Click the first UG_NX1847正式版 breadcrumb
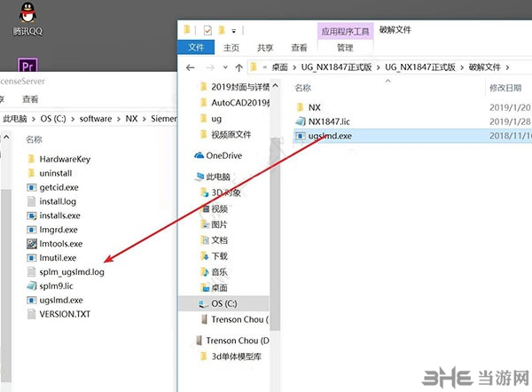This screenshot has width=532, height=392. [336, 67]
